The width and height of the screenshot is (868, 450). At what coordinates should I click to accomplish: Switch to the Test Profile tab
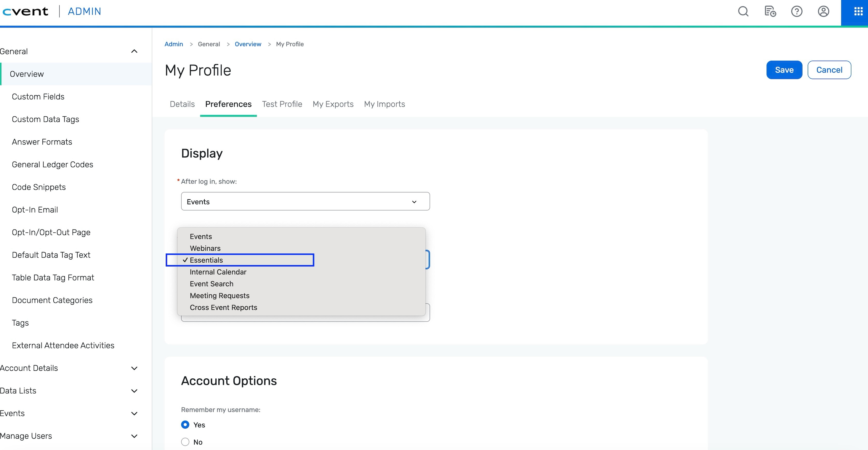click(x=282, y=104)
